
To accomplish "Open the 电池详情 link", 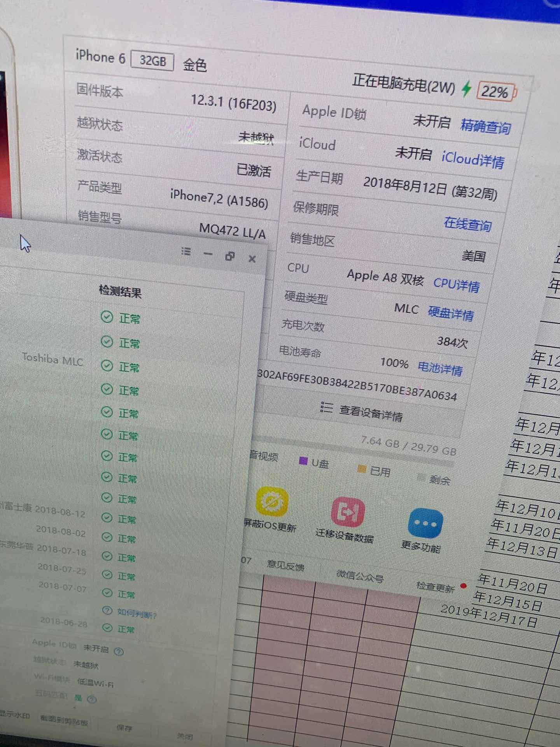I will pos(440,368).
